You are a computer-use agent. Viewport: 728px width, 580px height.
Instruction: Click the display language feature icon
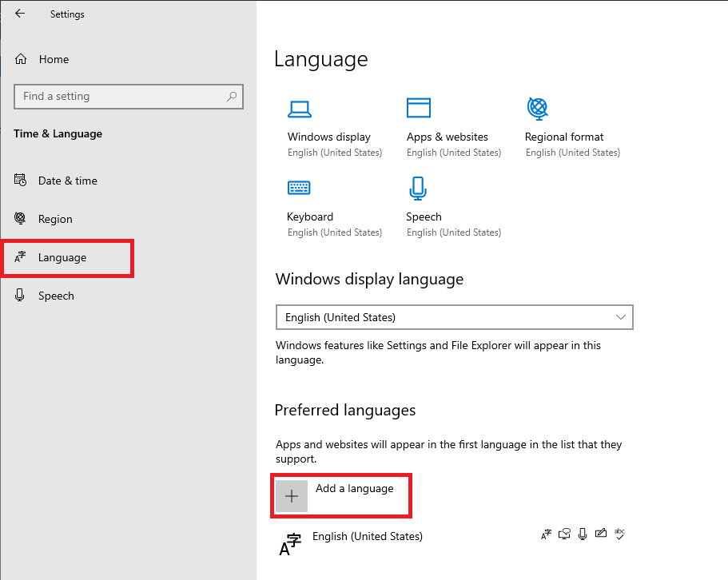point(547,534)
